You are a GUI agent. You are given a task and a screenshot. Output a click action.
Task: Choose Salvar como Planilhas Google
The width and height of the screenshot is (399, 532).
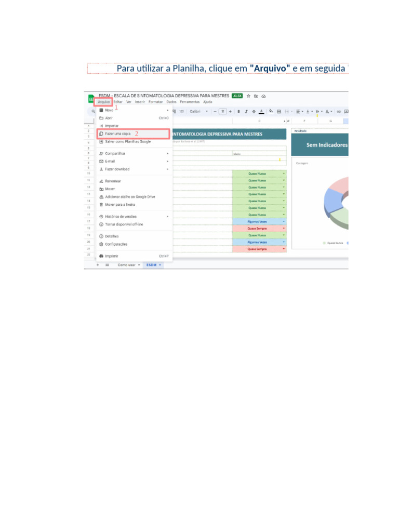[134, 141]
